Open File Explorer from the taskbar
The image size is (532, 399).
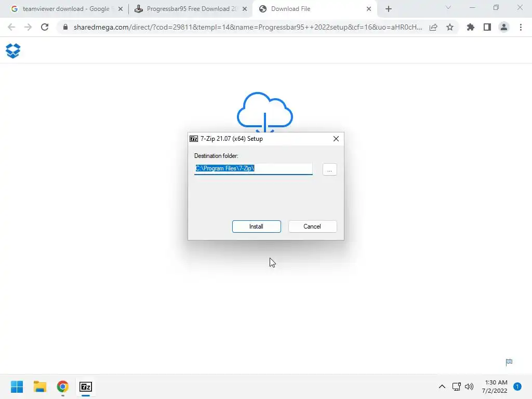click(40, 387)
